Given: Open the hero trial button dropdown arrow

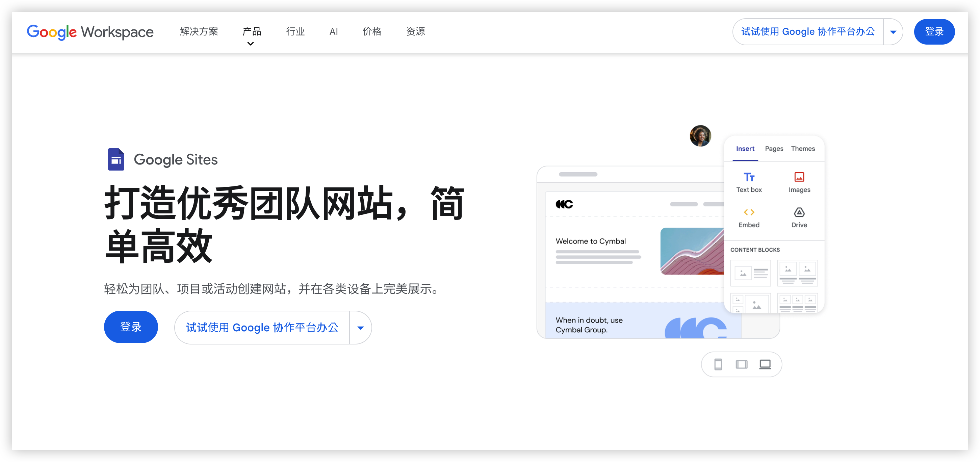Looking at the screenshot, I should [x=360, y=327].
